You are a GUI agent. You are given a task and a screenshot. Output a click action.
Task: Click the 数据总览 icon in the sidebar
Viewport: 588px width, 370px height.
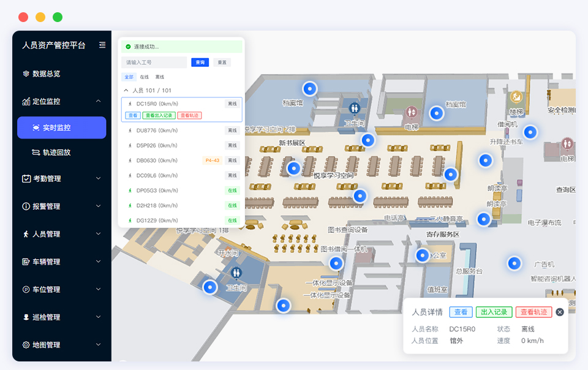[x=26, y=74]
